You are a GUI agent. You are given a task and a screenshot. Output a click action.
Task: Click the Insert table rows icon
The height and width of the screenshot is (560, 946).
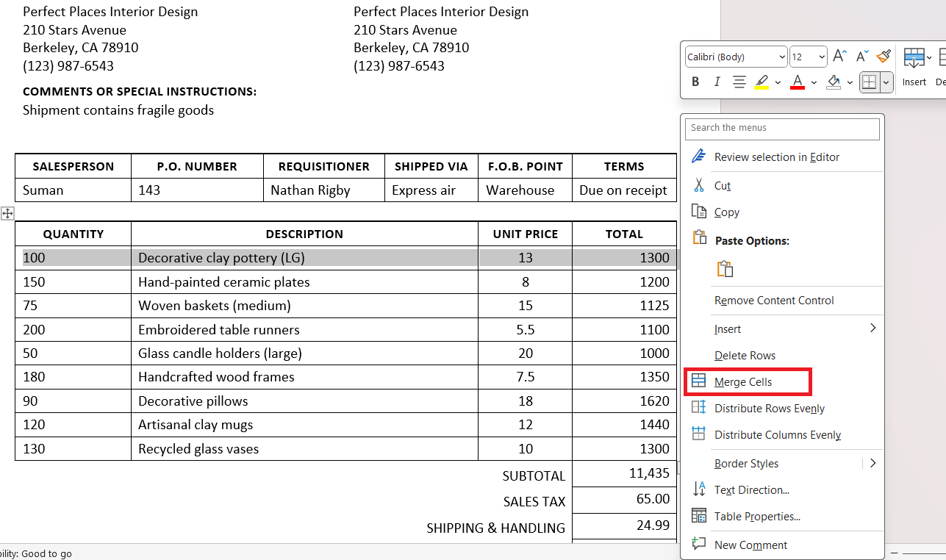pyautogui.click(x=914, y=59)
